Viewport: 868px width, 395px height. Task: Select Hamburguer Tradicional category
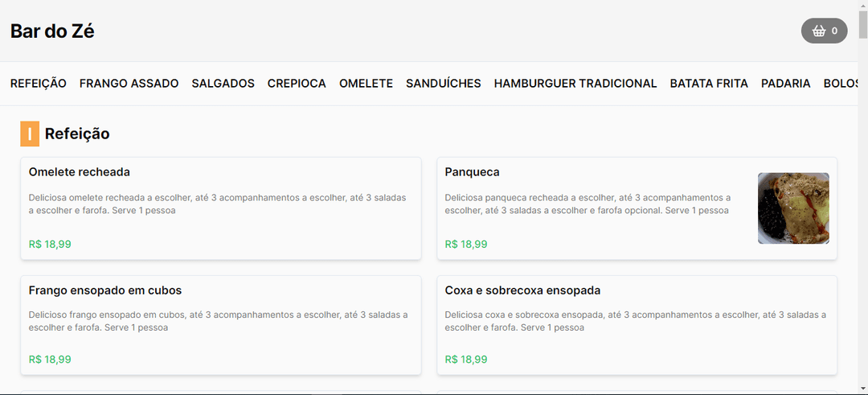tap(575, 84)
